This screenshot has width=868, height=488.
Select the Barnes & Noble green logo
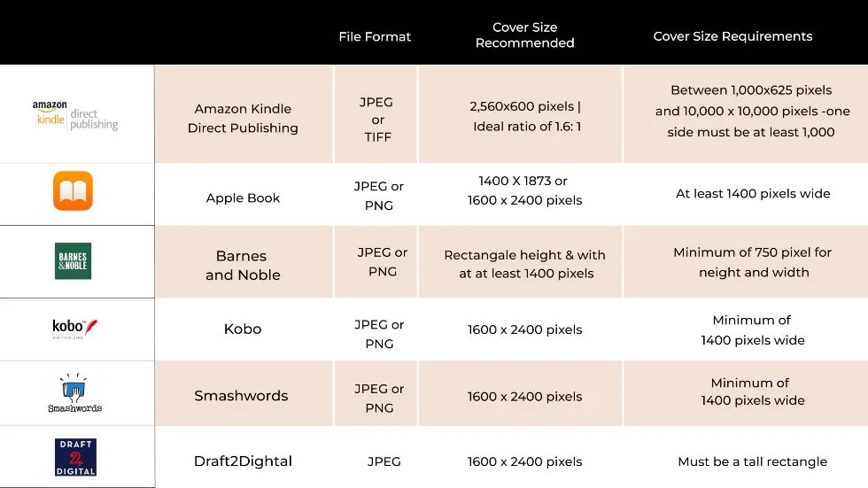[73, 261]
